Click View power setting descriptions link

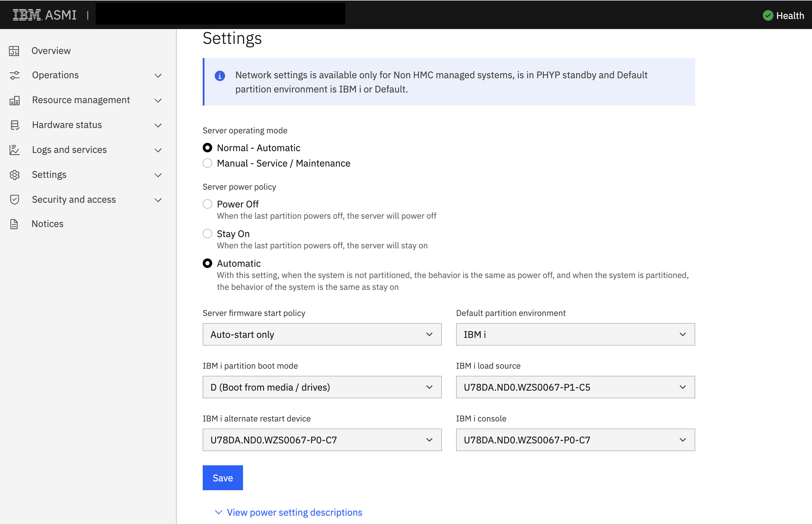pos(295,512)
